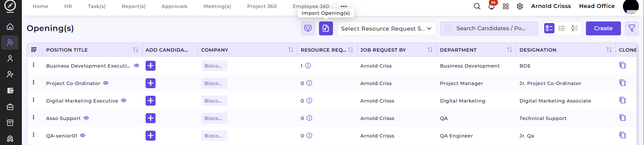Switch to the third tree view layout
Screen dimensions: 644x145
tap(574, 28)
